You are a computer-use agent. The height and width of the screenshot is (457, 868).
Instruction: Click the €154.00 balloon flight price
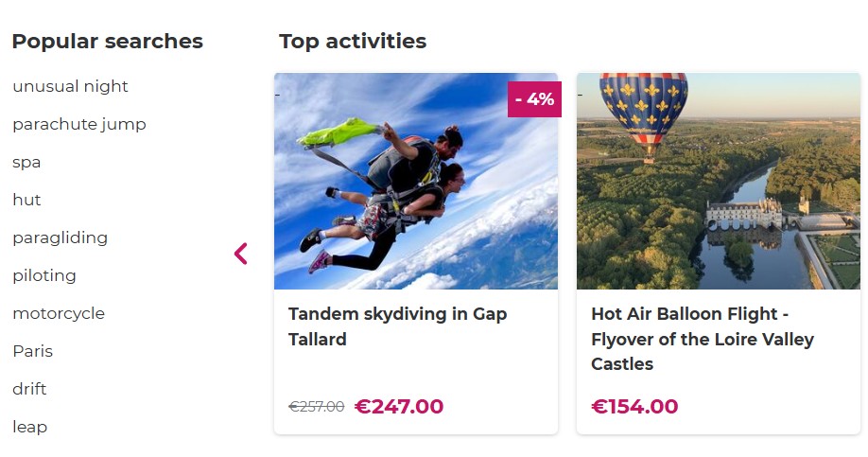634,407
